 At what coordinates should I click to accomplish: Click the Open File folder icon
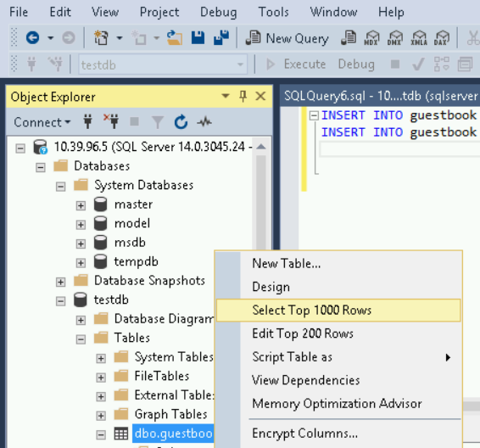[175, 38]
